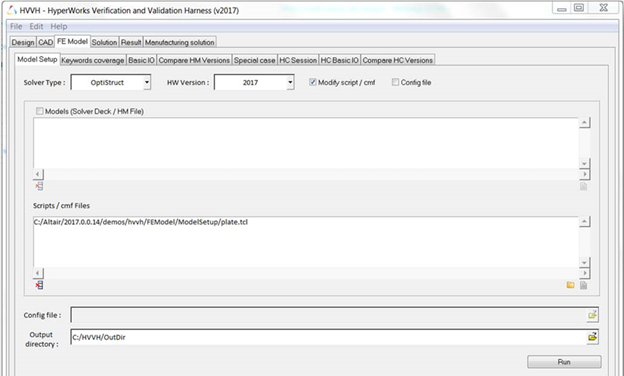Click the Output directory field
This screenshot has height=376, width=624.
pos(329,337)
